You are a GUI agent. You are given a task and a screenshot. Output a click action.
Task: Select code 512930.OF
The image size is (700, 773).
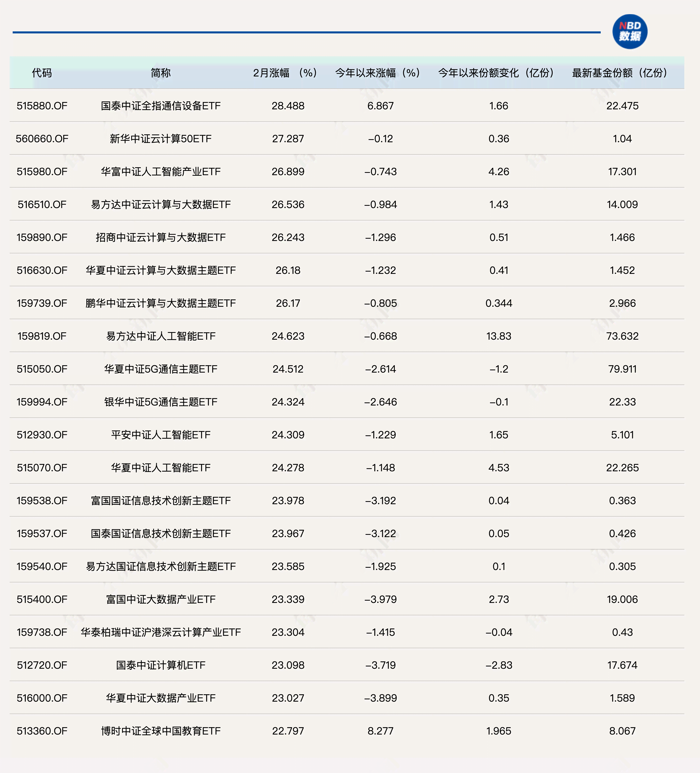coord(42,435)
